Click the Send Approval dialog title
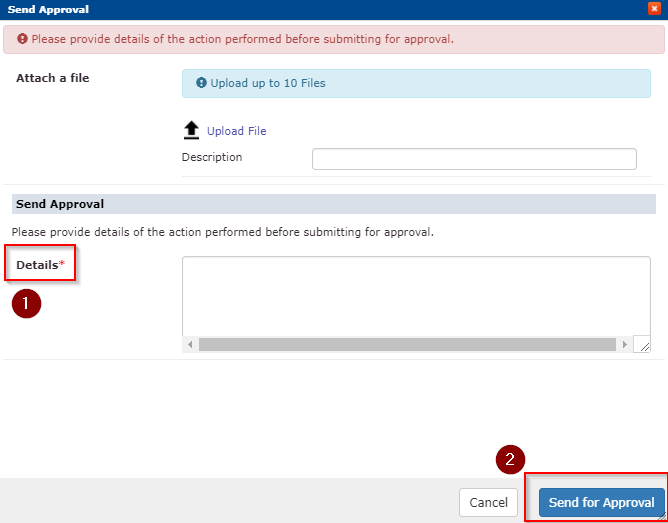The height and width of the screenshot is (523, 668). click(48, 9)
